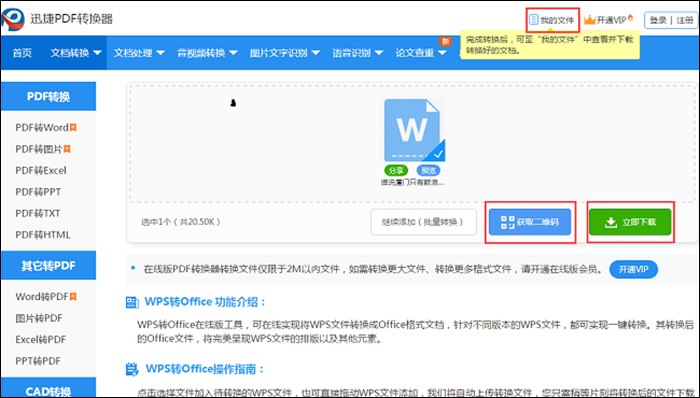
Task: Click the WPS转Office 功能介绍 heading text
Action: click(x=205, y=302)
